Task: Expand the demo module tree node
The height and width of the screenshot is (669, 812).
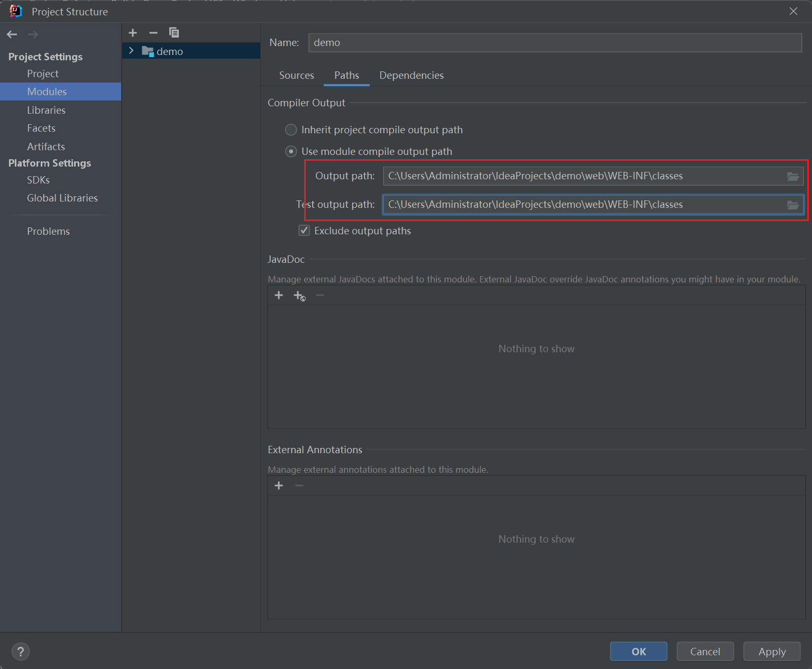Action: [131, 51]
